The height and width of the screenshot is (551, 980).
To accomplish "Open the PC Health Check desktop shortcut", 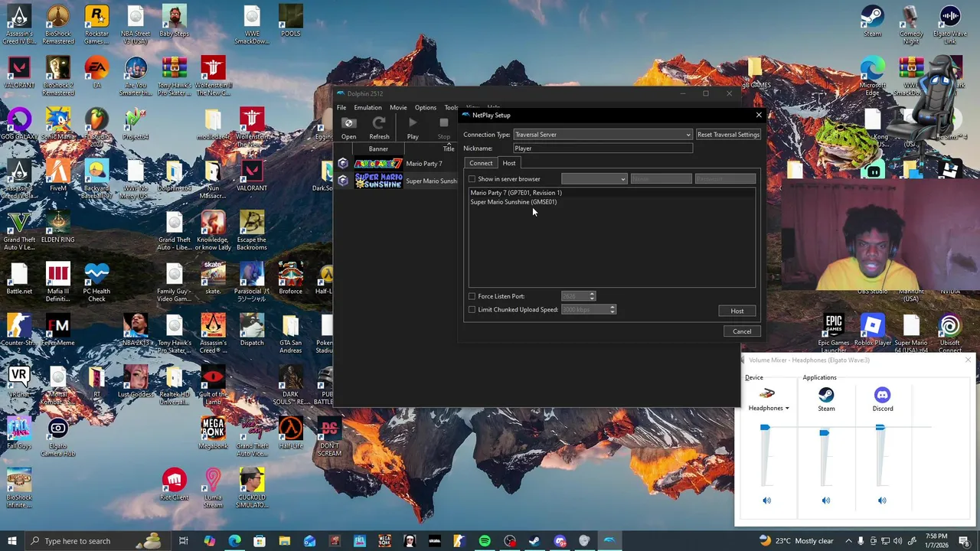I will coord(96,282).
